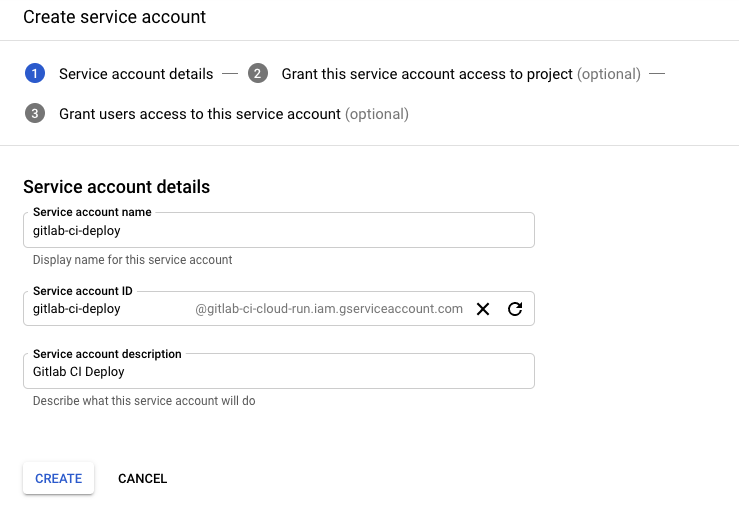Open 'Grant this service account access to project' step
739x512 pixels.
pyautogui.click(x=427, y=74)
